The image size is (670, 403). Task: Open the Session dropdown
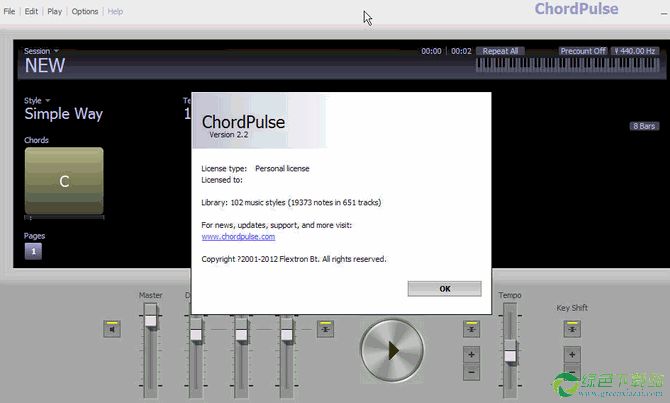click(41, 51)
